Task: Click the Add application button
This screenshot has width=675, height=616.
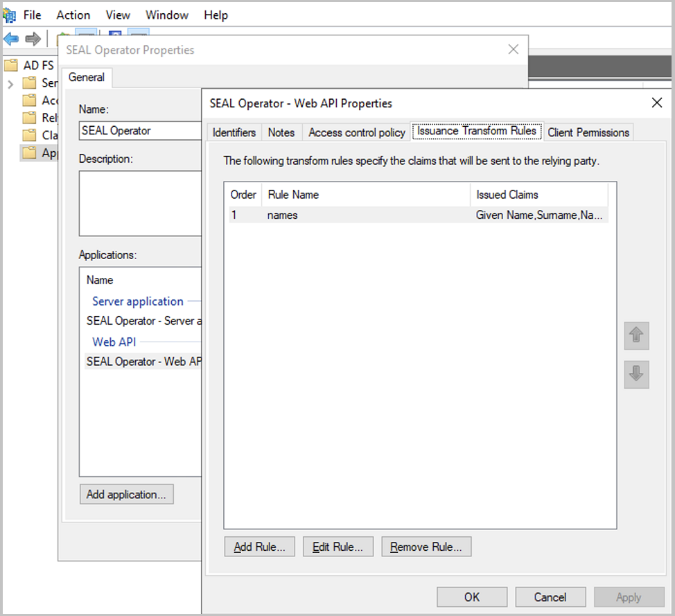Action: pos(126,494)
